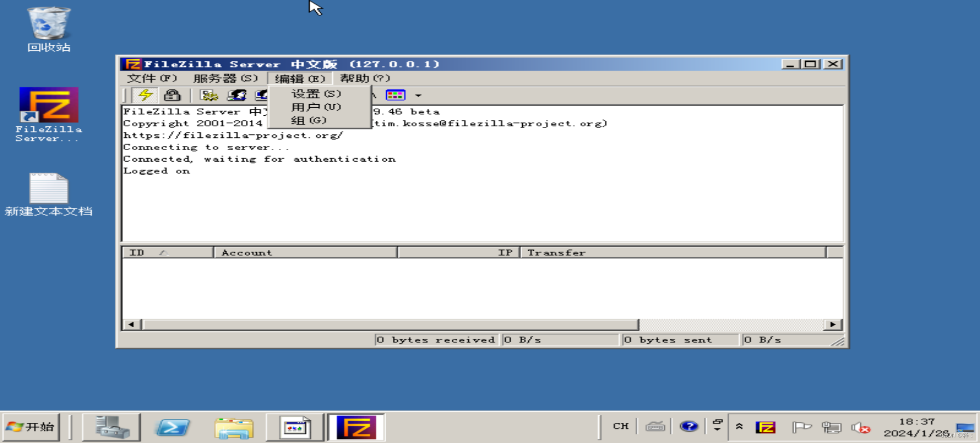Close the open 编辑(E) menu
This screenshot has height=443, width=980.
tap(300, 79)
